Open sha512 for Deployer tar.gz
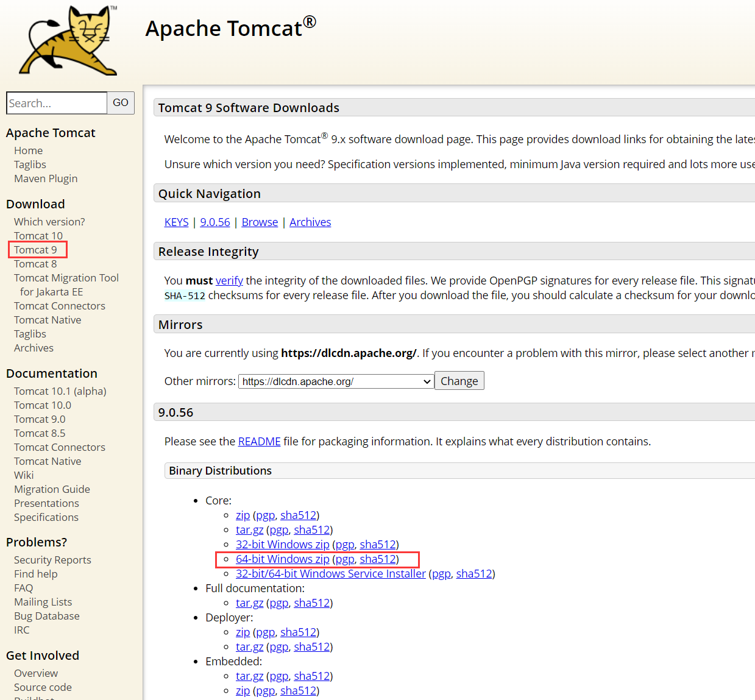755x700 pixels. tap(312, 647)
